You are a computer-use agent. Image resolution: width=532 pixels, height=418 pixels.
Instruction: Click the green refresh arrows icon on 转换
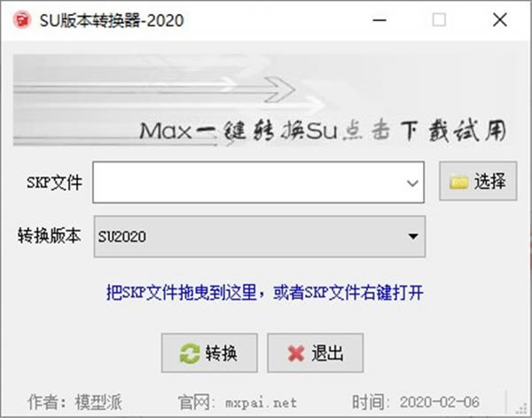[x=190, y=353]
